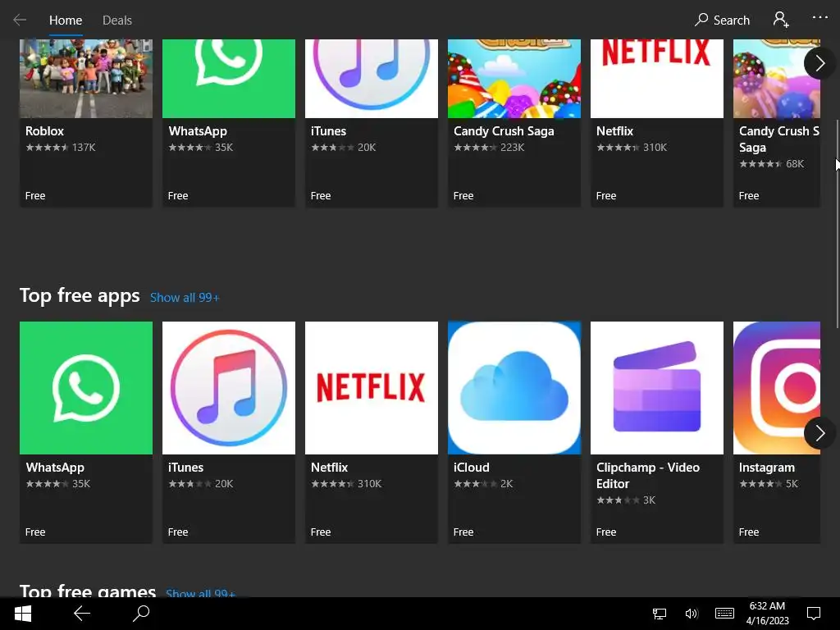Open Search in the store header

pyautogui.click(x=722, y=21)
